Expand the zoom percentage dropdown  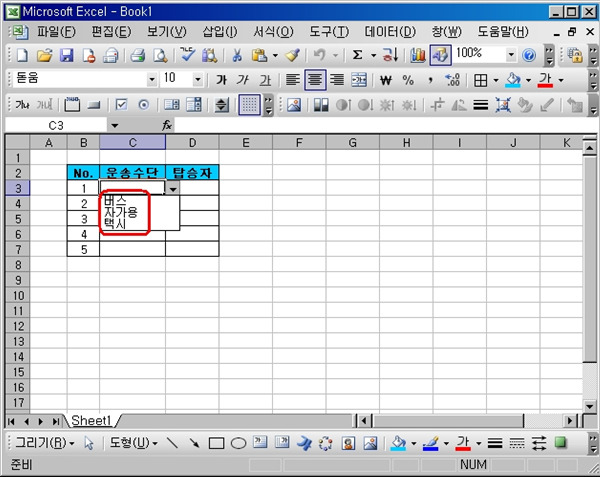coord(512,56)
